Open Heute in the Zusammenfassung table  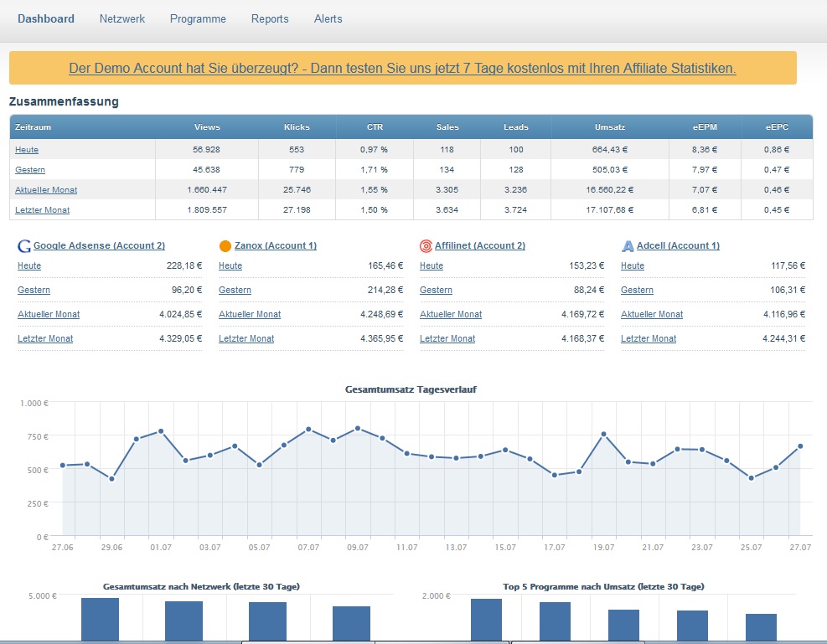27,150
